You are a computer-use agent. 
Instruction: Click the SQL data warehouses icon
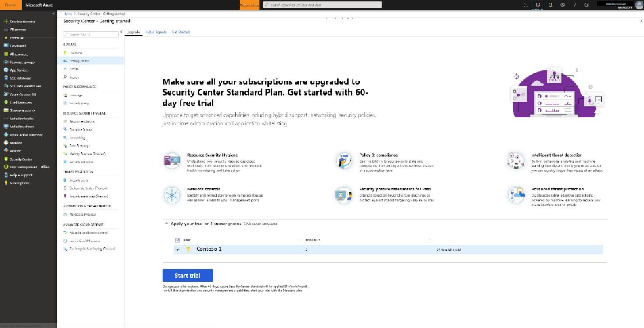(x=5, y=86)
